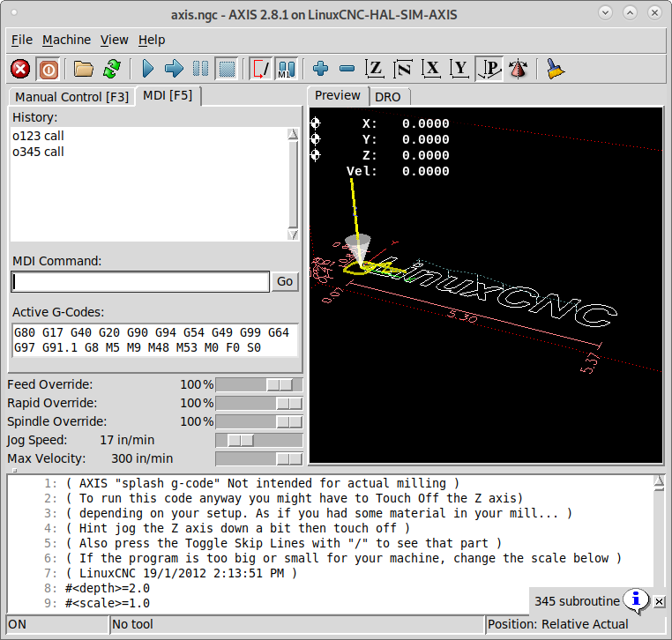672x640 pixels.
Task: Select 'o123 call' in History
Action: point(38,136)
